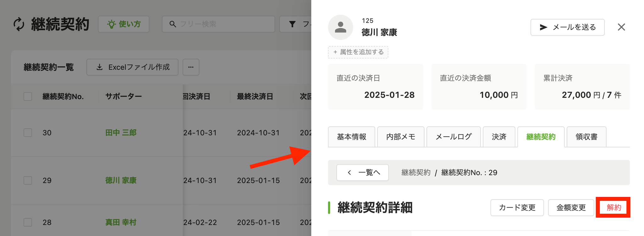Screen dimensions: 644x236
Task: Click date 2024-10-31 in row 30
Action: pos(258,132)
